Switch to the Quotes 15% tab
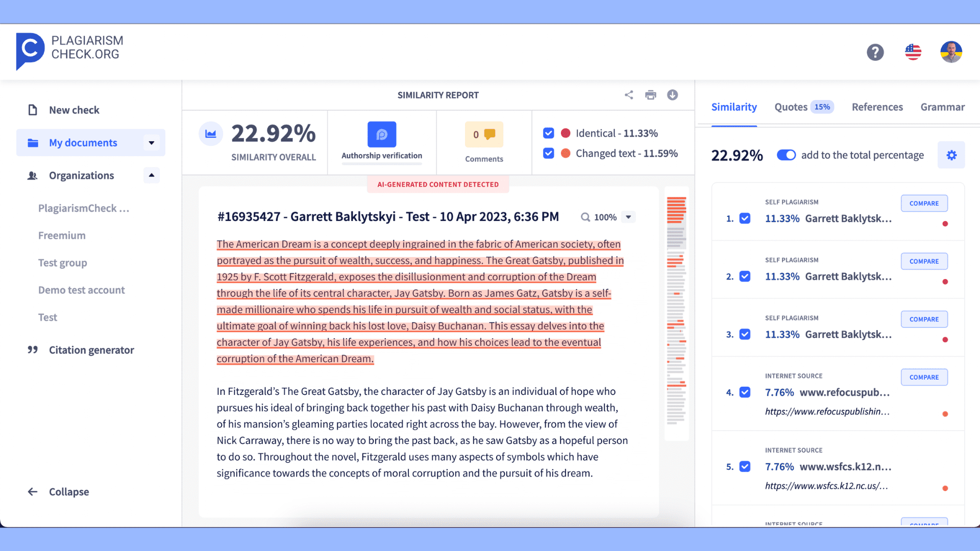Image resolution: width=980 pixels, height=551 pixels. coord(802,107)
